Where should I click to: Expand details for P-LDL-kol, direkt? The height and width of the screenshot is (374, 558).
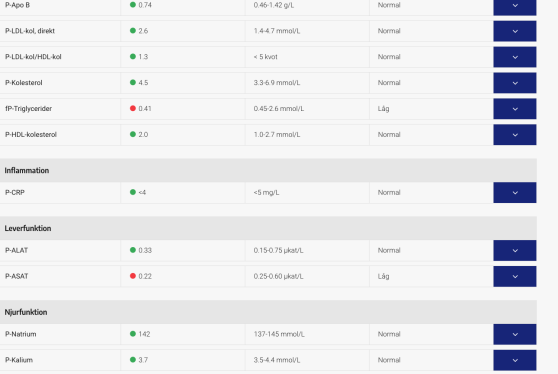click(515, 31)
